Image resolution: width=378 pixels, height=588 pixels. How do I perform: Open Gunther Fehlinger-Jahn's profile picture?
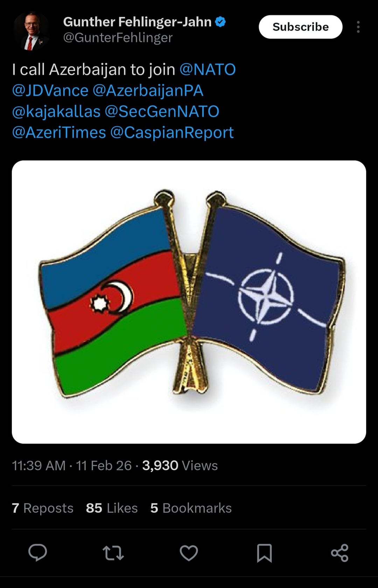click(x=31, y=32)
